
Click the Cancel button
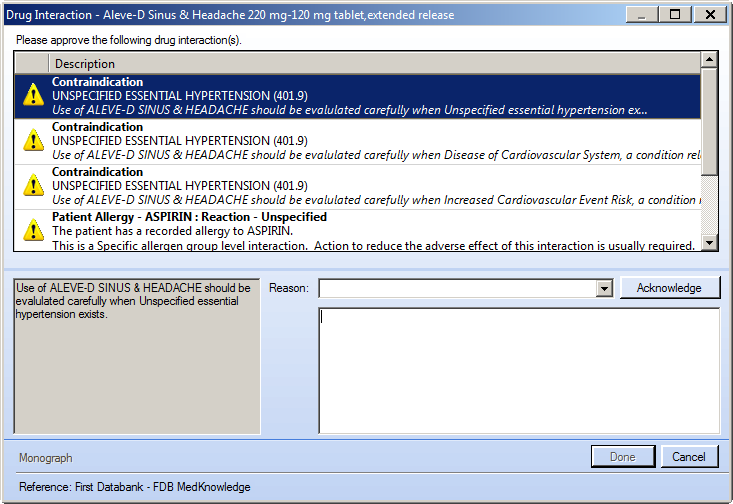[689, 457]
